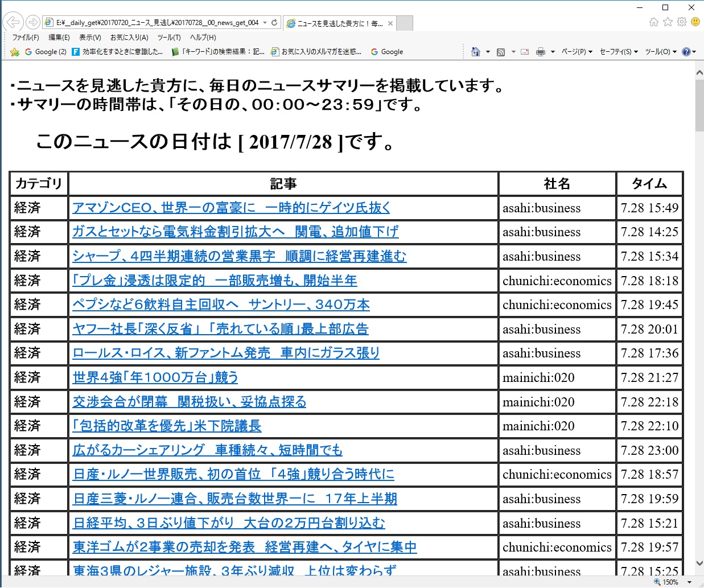Image resolution: width=704 pixels, height=588 pixels.
Task: Open the last 'Google' favorites bar shortcut
Action: [387, 52]
